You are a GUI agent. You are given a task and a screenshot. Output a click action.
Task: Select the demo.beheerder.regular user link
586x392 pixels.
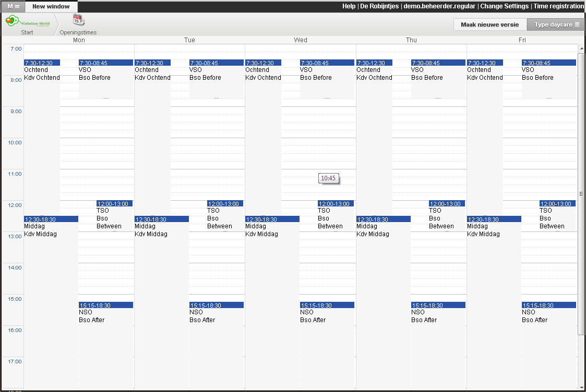(439, 6)
